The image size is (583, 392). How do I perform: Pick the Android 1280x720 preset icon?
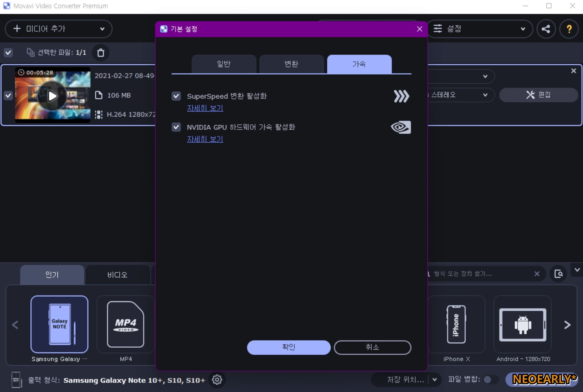tap(522, 324)
